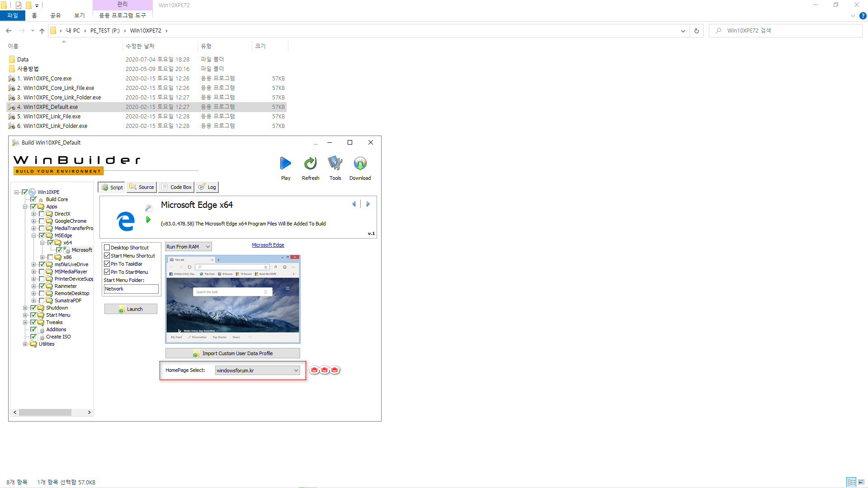Viewport: 868px width, 488px height.
Task: Open the HomePage Select dropdown
Action: click(x=257, y=371)
